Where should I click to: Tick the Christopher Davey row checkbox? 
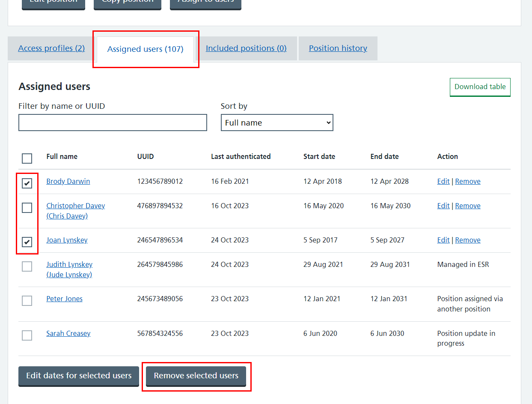27,208
